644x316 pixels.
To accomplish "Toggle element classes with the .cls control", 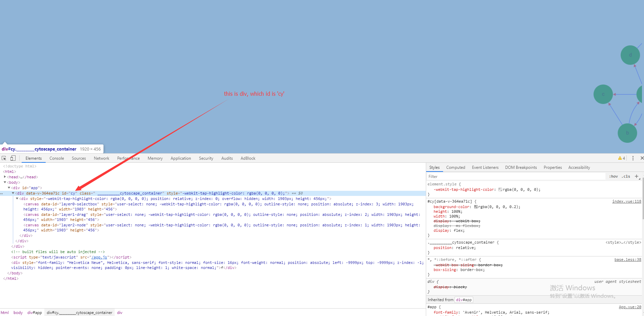I will pyautogui.click(x=626, y=176).
